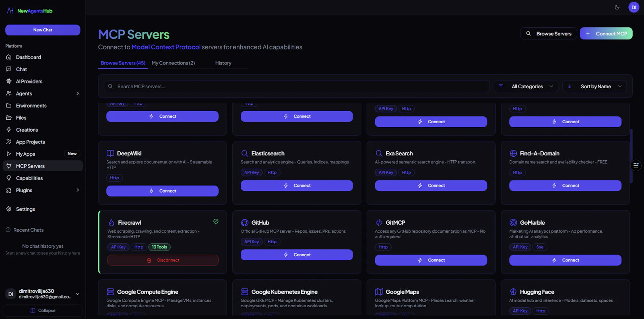Click the GitHub logo icon

(245, 223)
